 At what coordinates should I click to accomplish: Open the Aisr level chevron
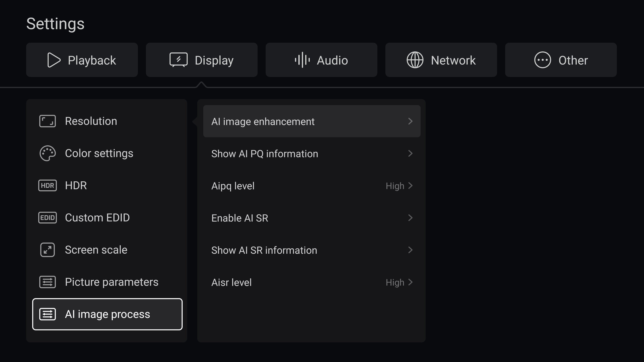(410, 282)
